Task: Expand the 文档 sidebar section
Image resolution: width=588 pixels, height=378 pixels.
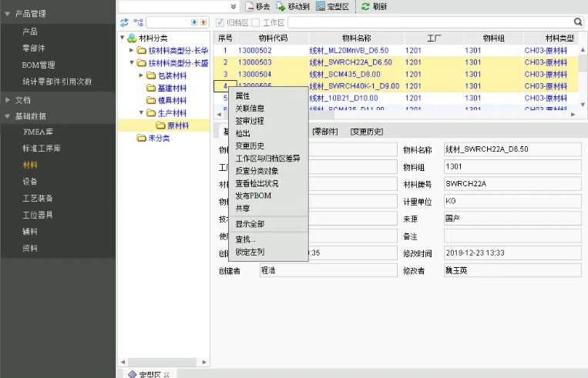Action: [8, 100]
